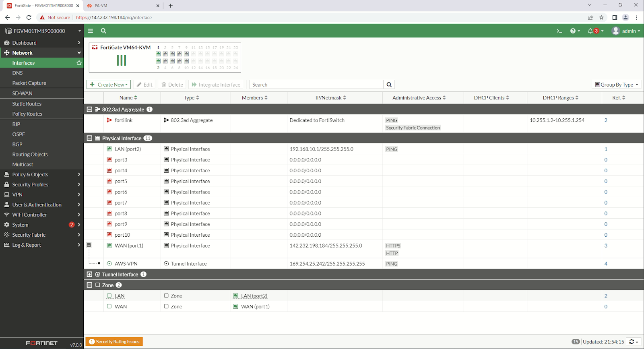Screen dimensions: 644x349
Task: Close the FortiGate browser tab
Action: click(x=78, y=6)
